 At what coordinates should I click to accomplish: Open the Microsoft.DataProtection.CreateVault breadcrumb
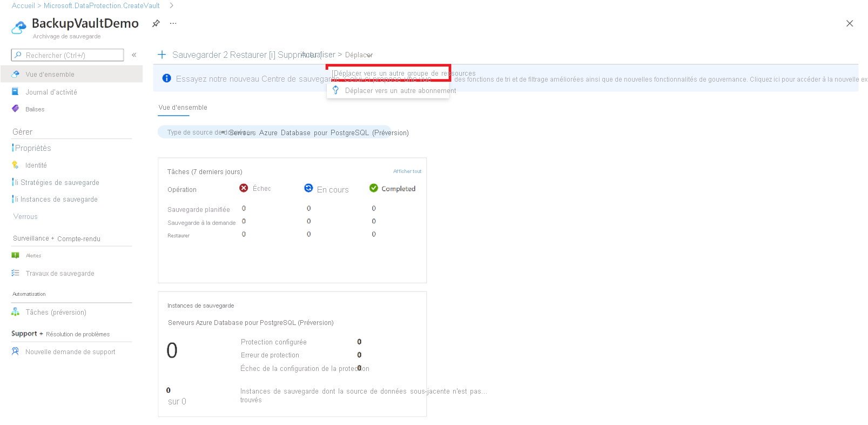tap(102, 5)
